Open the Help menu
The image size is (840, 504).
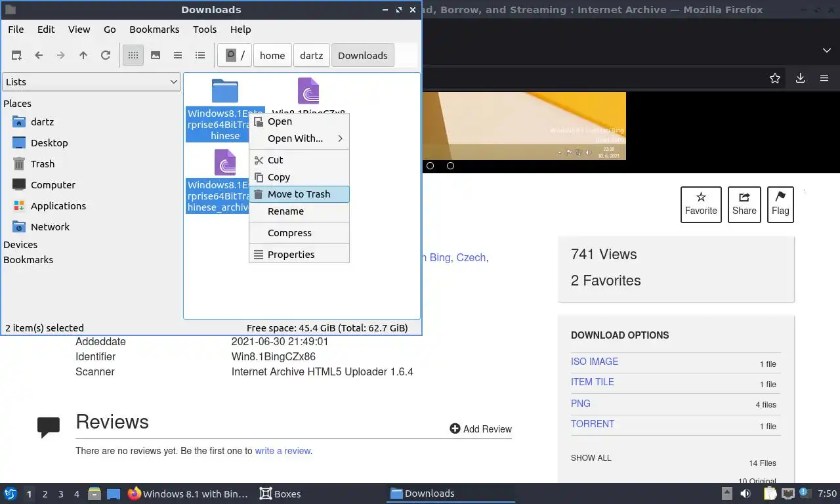[241, 30]
